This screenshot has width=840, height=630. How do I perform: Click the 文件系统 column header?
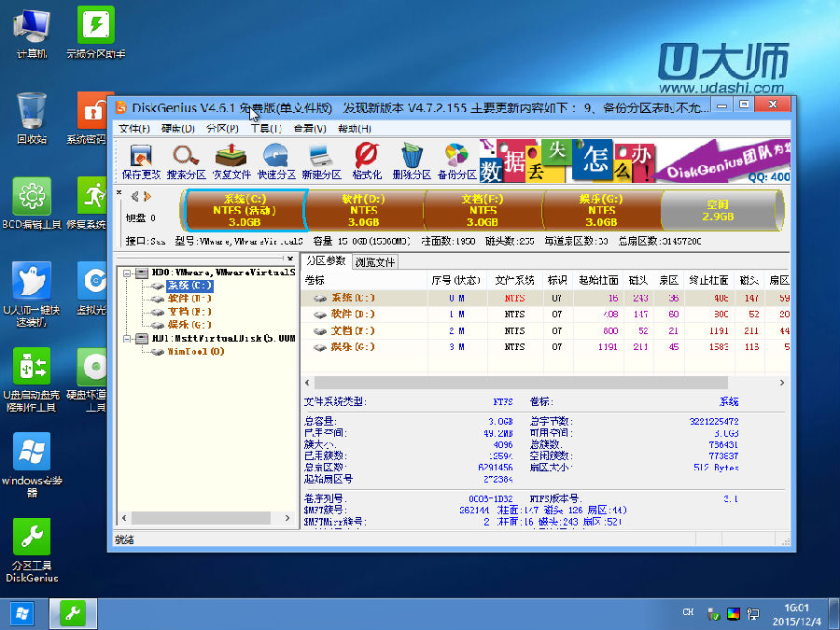coord(515,280)
